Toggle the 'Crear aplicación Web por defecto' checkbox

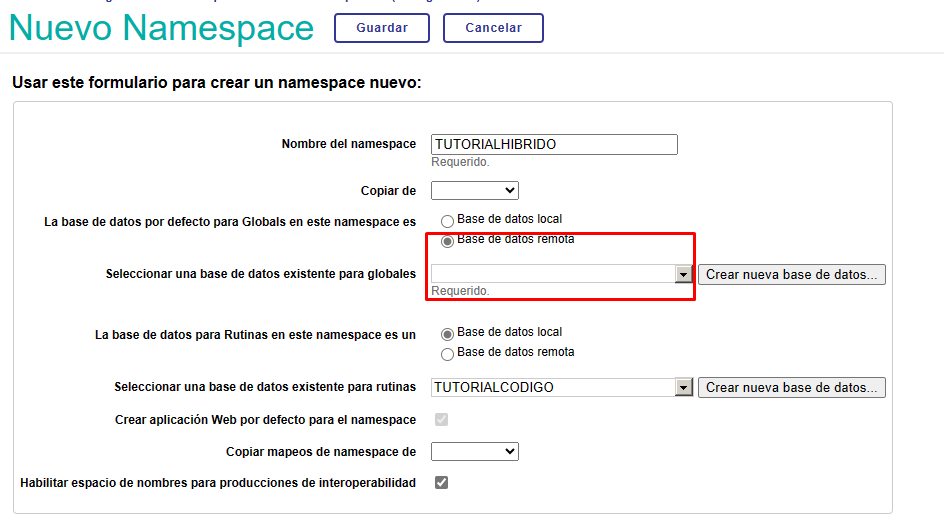tap(441, 420)
